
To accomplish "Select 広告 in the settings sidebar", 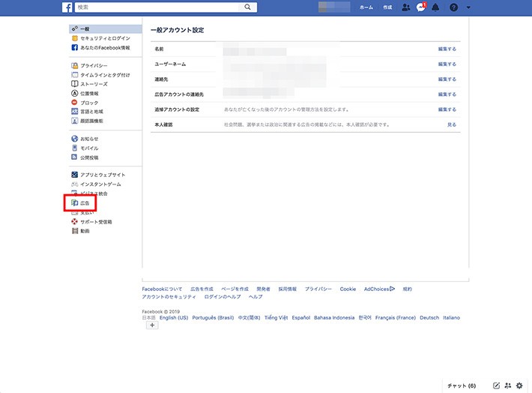I will [x=85, y=203].
